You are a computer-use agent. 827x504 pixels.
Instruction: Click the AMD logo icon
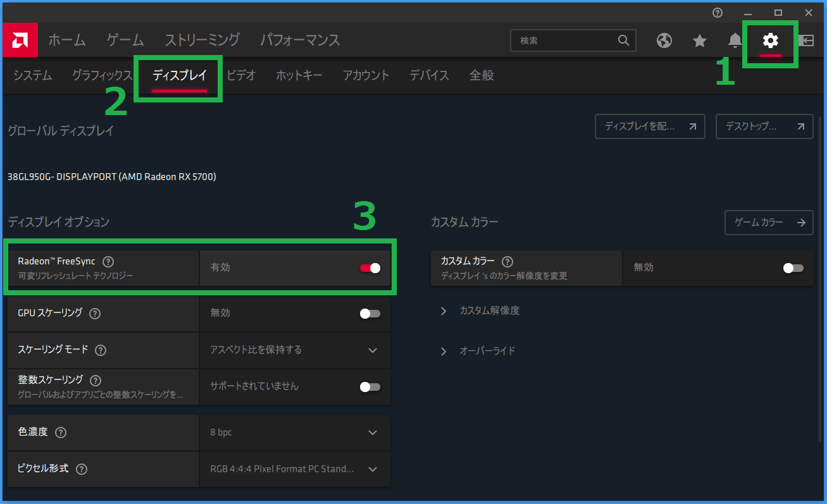20,40
